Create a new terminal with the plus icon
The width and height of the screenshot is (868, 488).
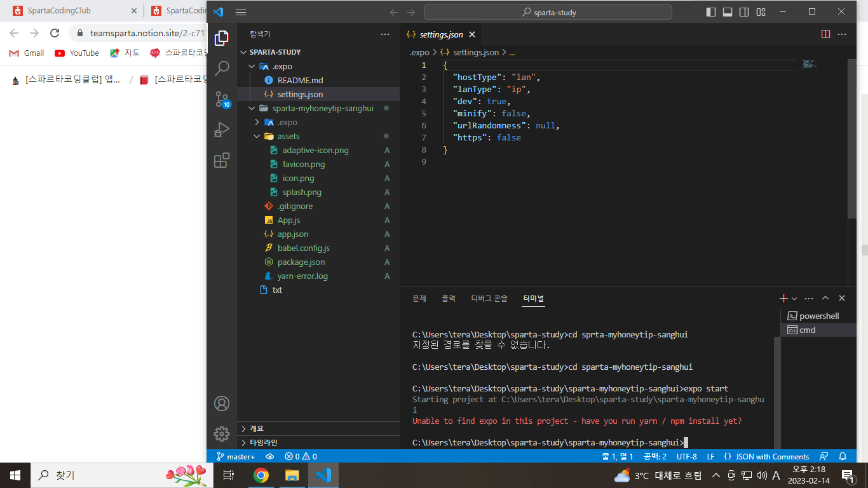783,298
